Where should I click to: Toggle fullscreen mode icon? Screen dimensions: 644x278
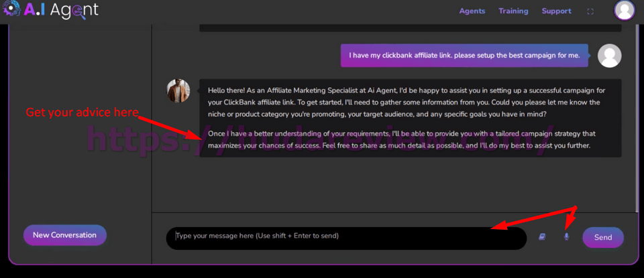pyautogui.click(x=590, y=11)
